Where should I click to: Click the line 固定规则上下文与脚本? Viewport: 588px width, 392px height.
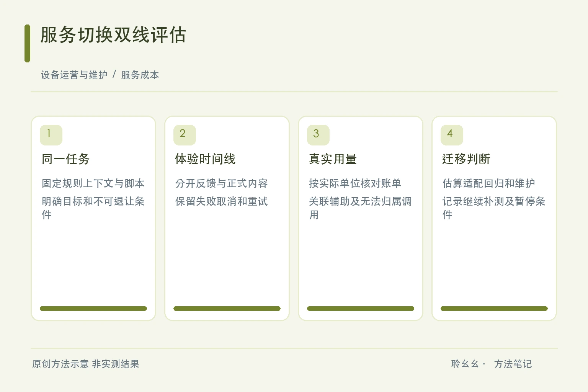click(x=93, y=183)
